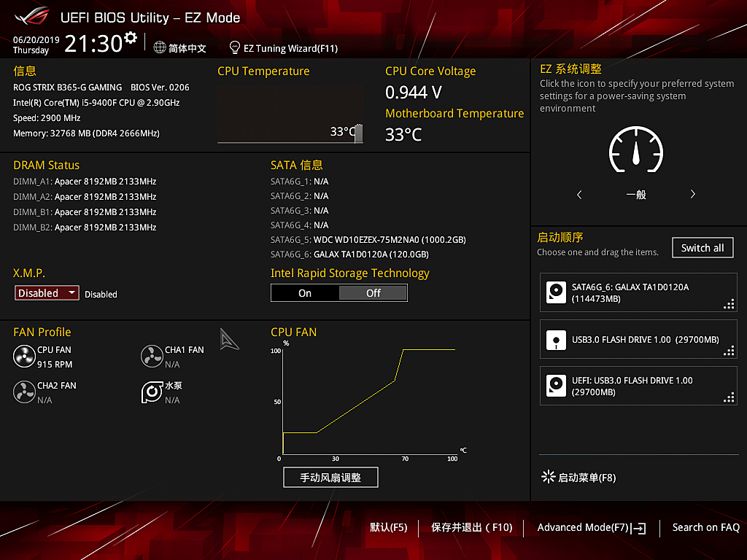Viewport: 747px width, 560px height.
Task: Turn Intel Rapid Storage Technology Off
Action: 373,293
